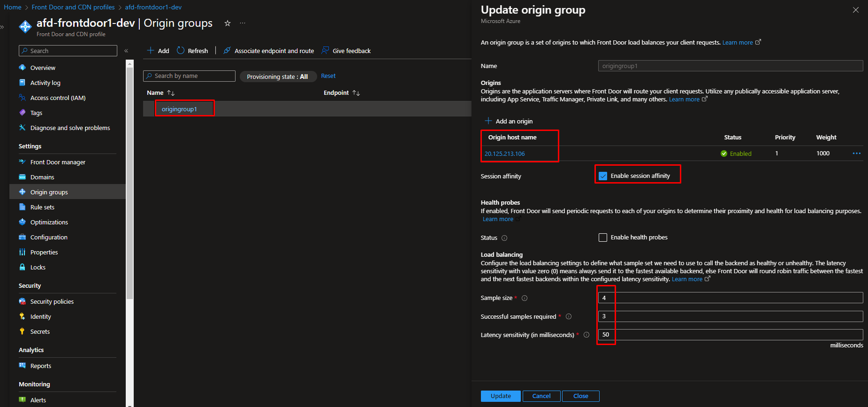This screenshot has width=868, height=407.
Task: Focus the sidebar Search field
Action: pyautogui.click(x=68, y=51)
